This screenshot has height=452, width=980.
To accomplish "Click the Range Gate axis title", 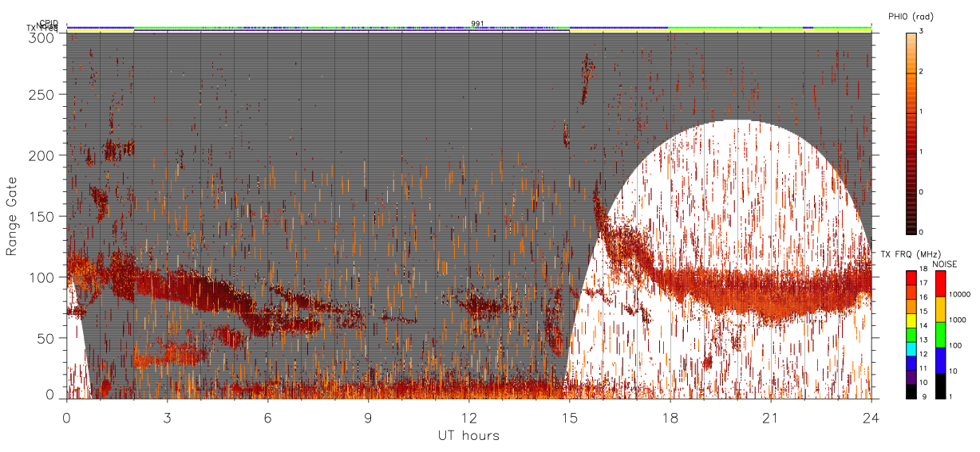I will pos(12,216).
